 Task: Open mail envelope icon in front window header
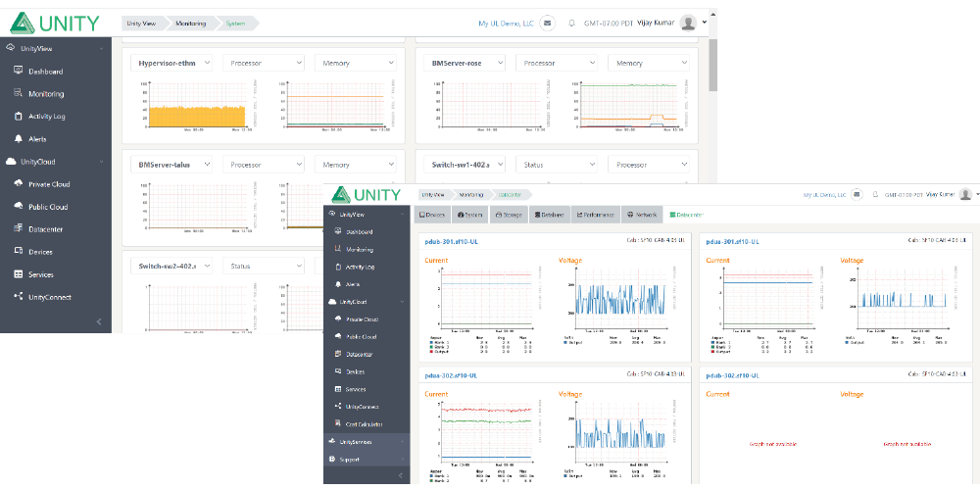857,194
